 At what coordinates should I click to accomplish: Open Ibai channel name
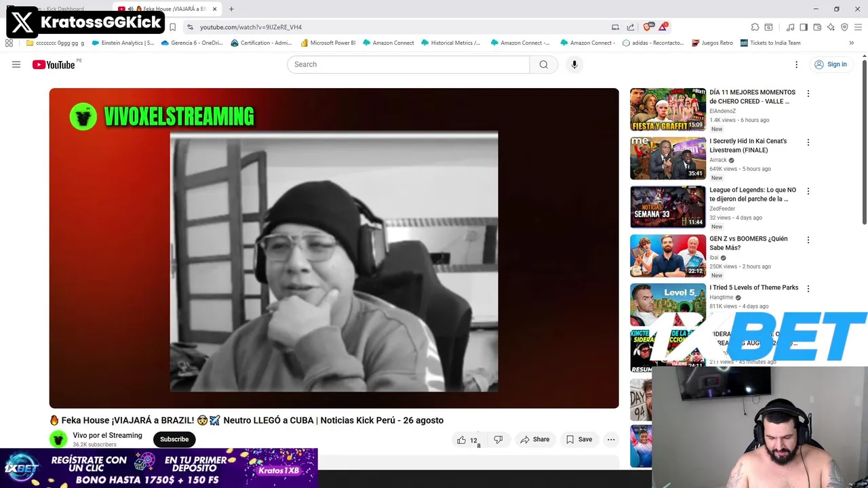click(x=713, y=258)
